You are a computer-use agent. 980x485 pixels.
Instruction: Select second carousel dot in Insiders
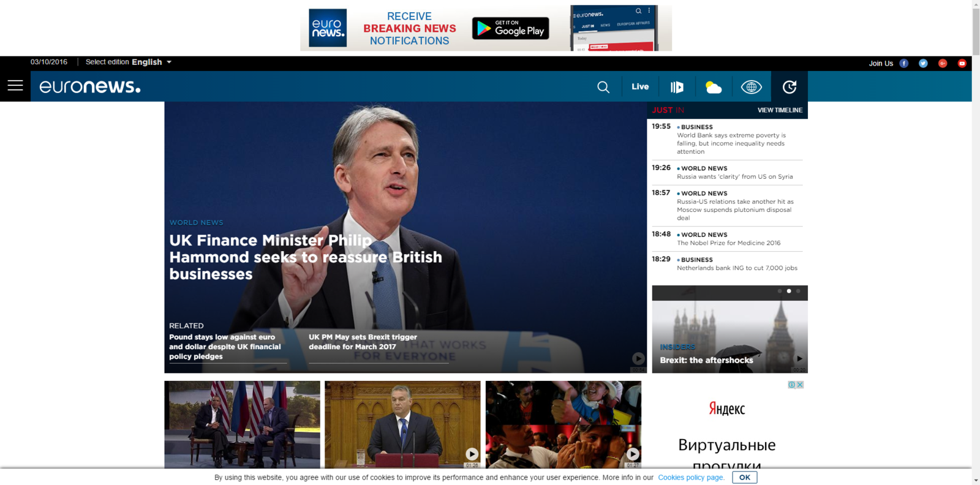(789, 291)
